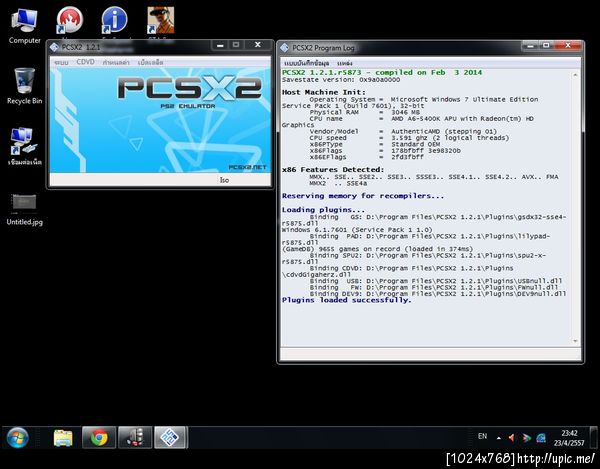Select the GTA San Andreas desktop shortcut

pos(161,20)
